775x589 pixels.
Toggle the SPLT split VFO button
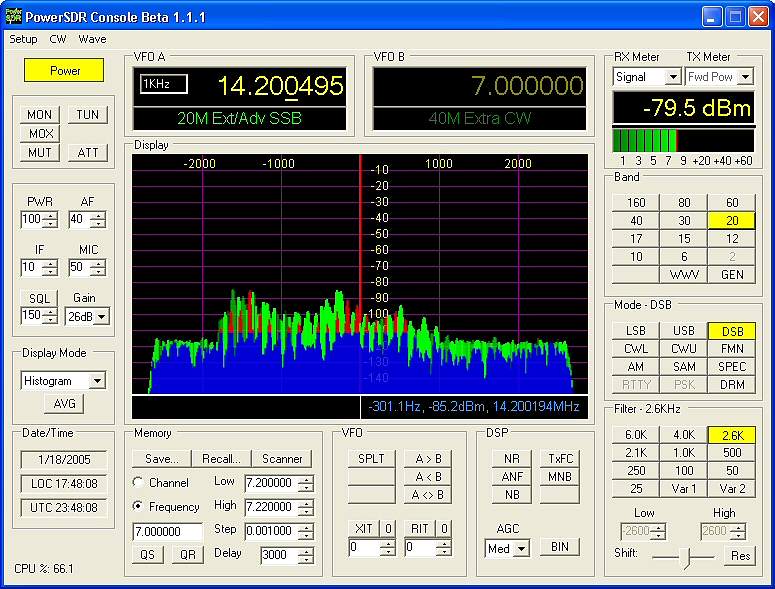(371, 459)
